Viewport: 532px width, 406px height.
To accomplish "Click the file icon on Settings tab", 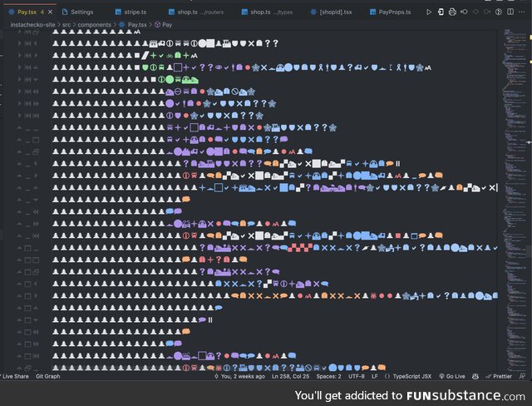I will click(65, 12).
